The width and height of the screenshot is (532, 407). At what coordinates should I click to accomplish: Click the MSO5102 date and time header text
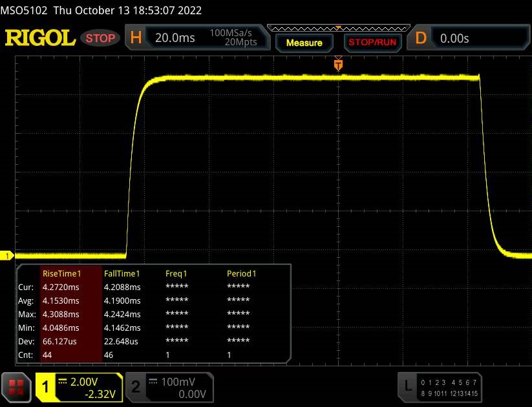(x=101, y=10)
